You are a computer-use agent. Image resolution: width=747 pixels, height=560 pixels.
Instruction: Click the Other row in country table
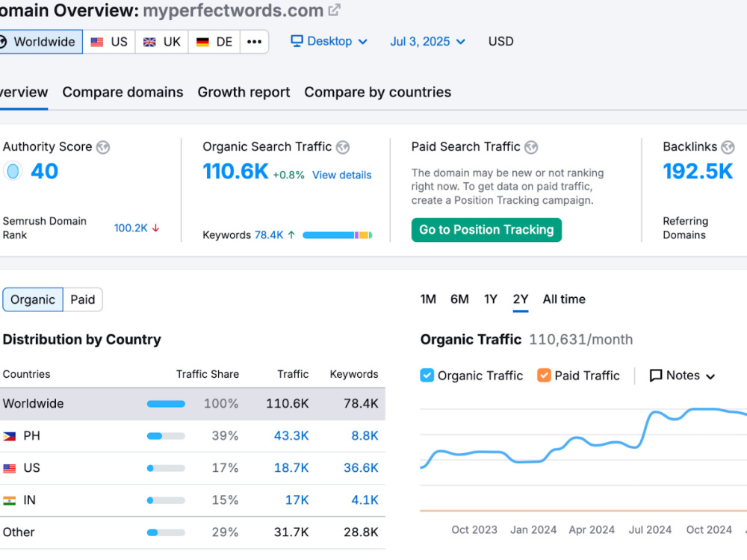(x=193, y=532)
